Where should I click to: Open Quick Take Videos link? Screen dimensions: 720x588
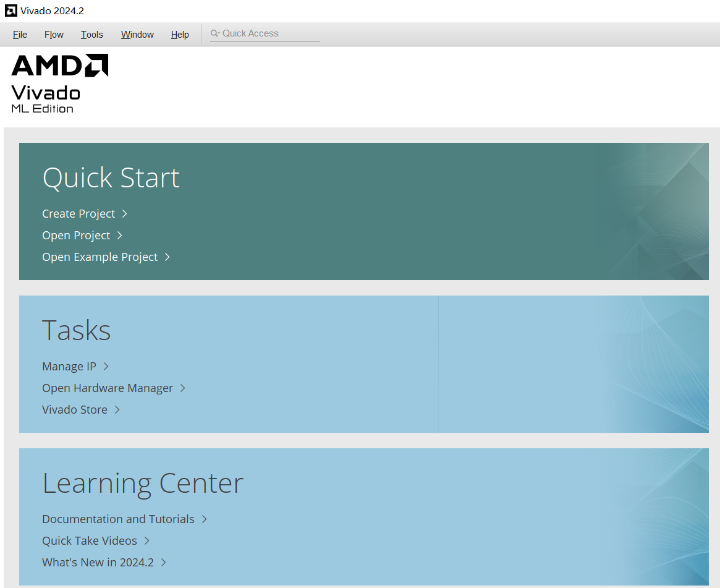[x=90, y=540]
